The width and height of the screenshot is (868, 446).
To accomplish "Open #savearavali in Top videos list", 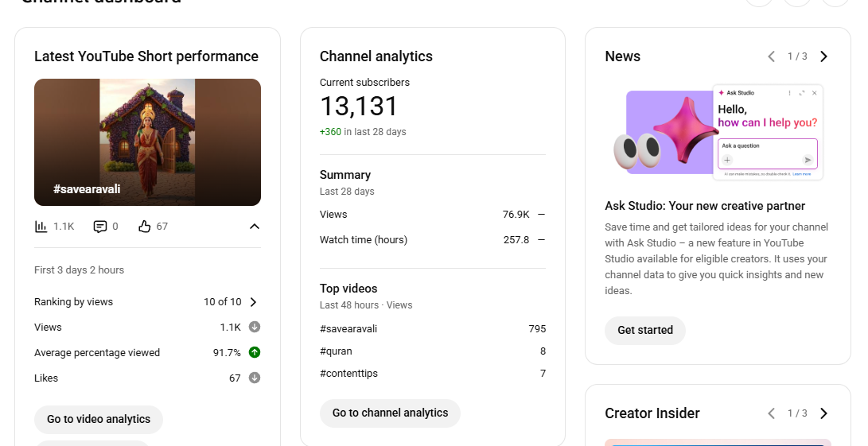I will pyautogui.click(x=348, y=328).
